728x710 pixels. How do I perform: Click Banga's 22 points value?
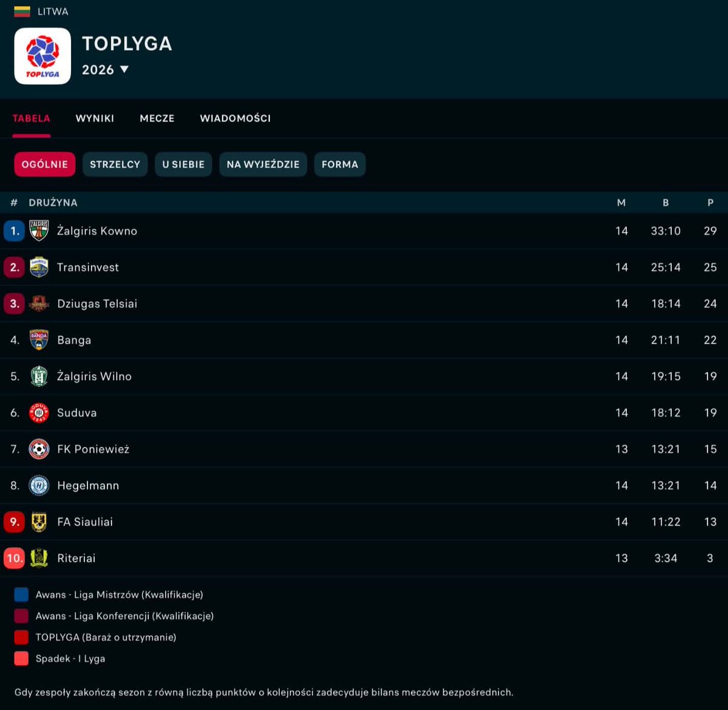pyautogui.click(x=710, y=340)
